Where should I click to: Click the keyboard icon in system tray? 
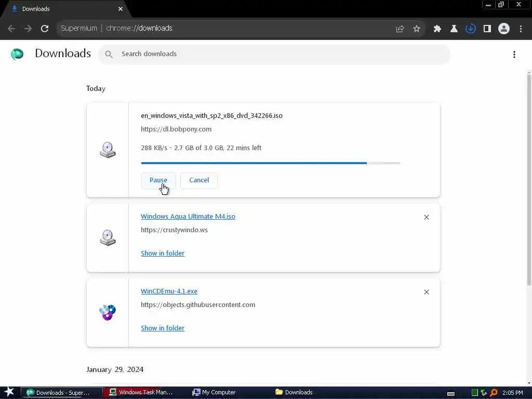451,394
